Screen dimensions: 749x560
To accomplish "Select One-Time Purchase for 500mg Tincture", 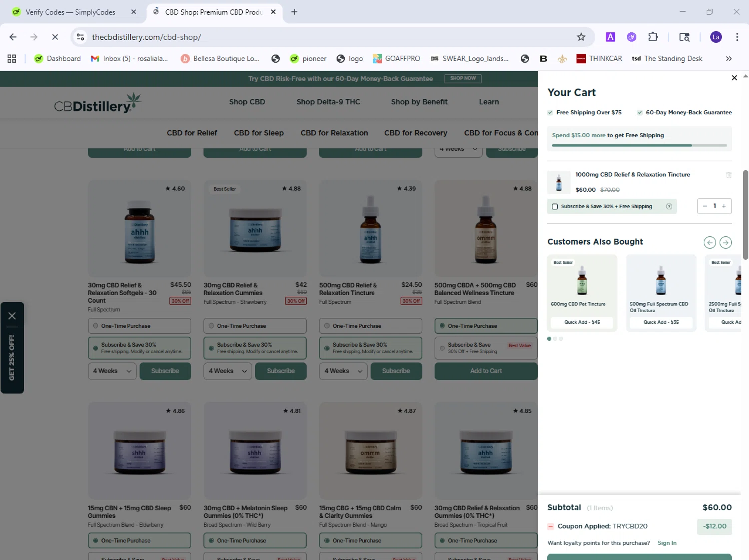I will (371, 326).
